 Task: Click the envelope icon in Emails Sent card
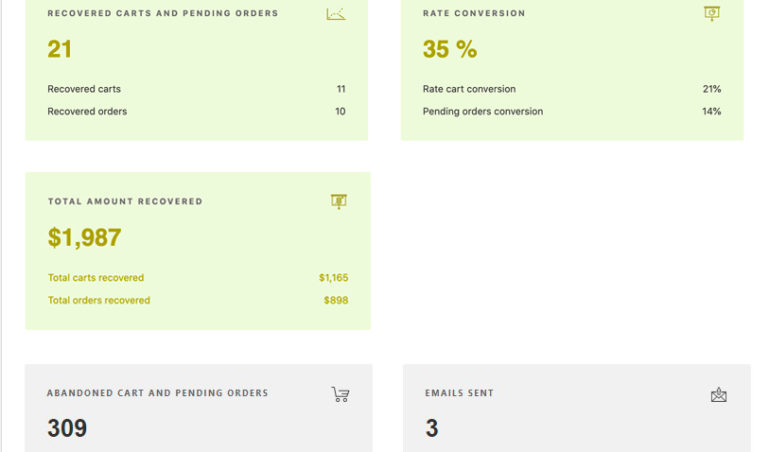[x=718, y=395]
